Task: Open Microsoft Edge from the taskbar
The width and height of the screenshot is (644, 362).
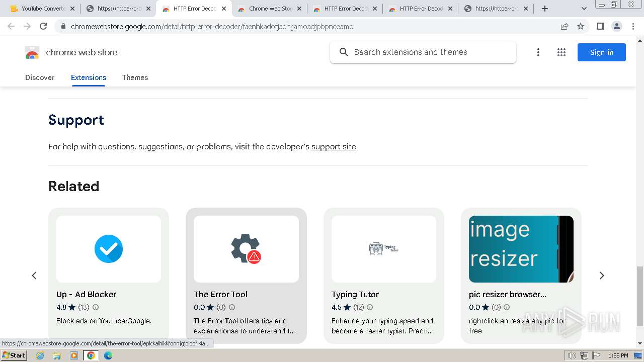Action: tap(108, 355)
